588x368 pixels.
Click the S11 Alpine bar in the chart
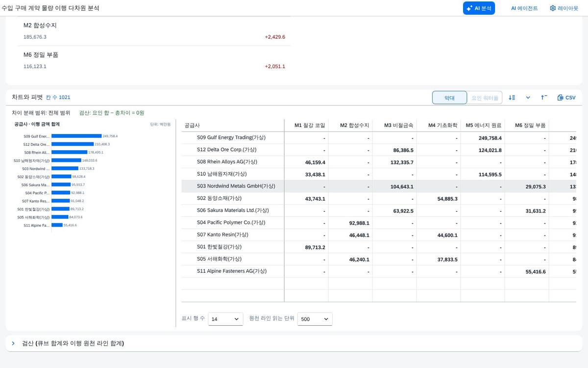(57, 225)
